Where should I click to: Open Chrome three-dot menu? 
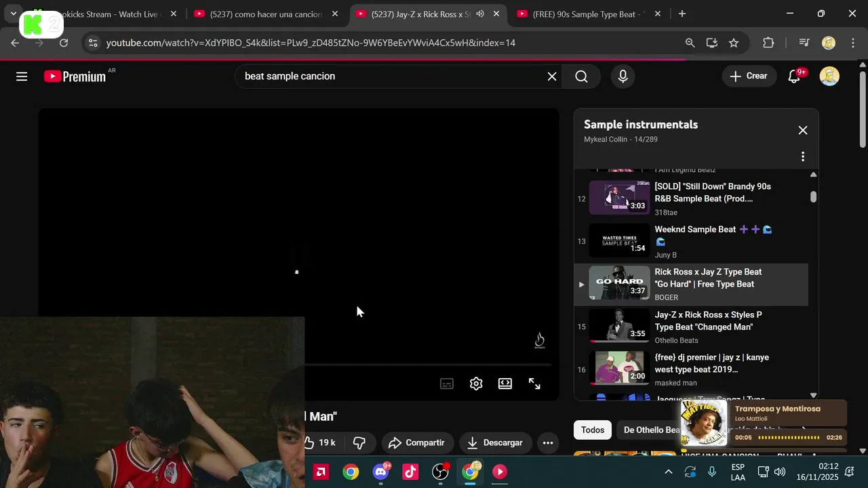852,43
